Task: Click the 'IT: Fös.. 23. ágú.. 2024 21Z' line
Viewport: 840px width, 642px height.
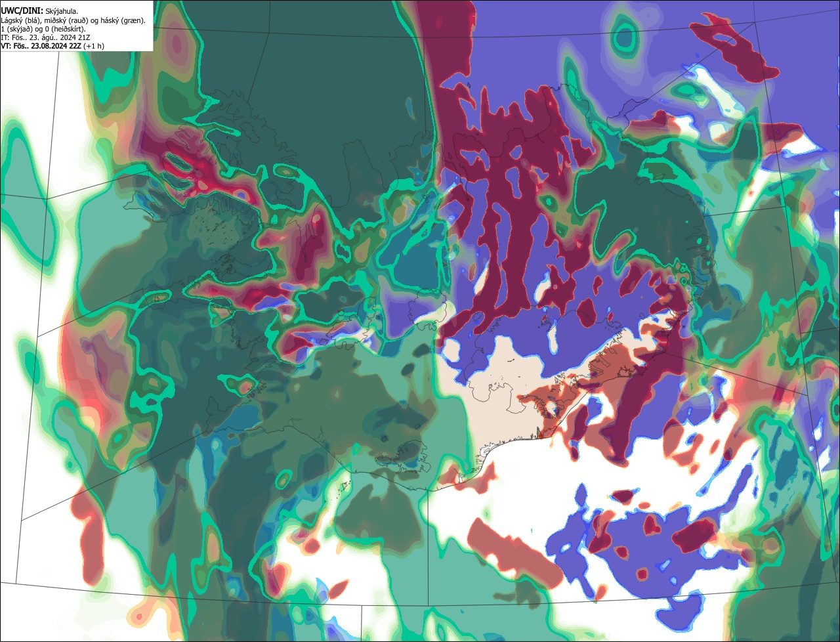Action: [45, 37]
